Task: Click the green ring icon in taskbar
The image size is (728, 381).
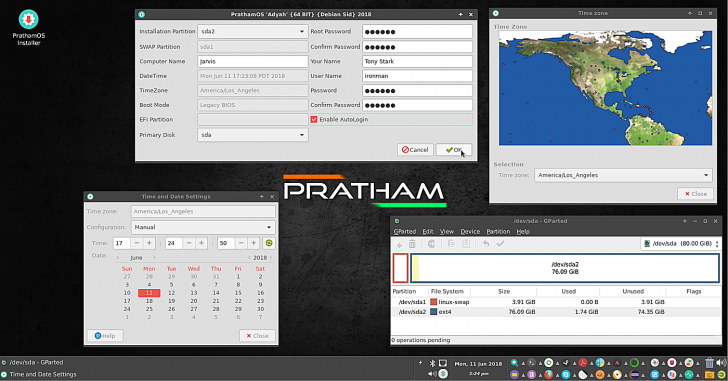Action: click(x=634, y=363)
